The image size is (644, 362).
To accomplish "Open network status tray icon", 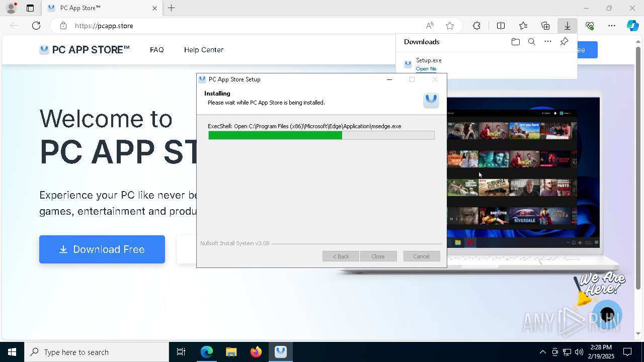I will [x=567, y=352].
